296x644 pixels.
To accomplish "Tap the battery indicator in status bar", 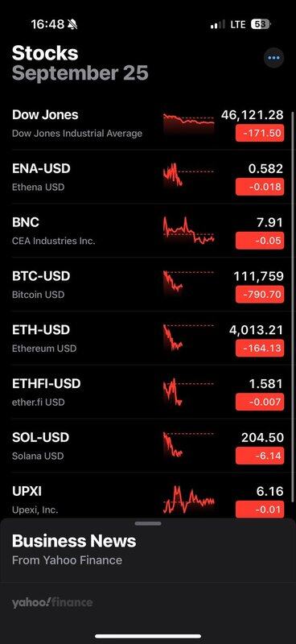I will tap(261, 25).
